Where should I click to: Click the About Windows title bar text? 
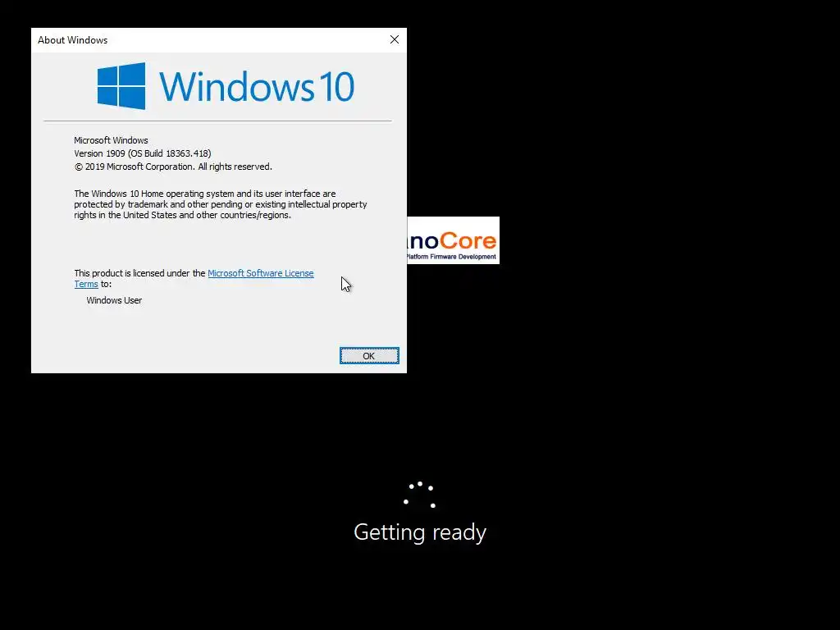[72, 40]
